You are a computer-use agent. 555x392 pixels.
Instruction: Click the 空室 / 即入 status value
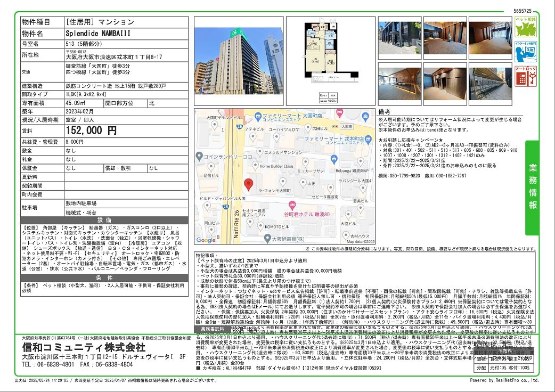[x=80, y=120]
